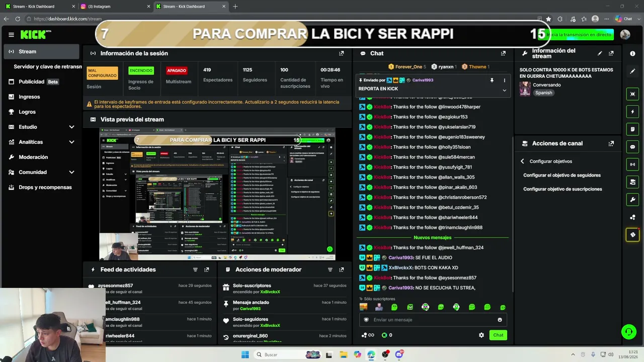The width and height of the screenshot is (644, 362).
Task: Click the ENCENDIDO Ingresos de Socio badge
Action: click(x=140, y=70)
